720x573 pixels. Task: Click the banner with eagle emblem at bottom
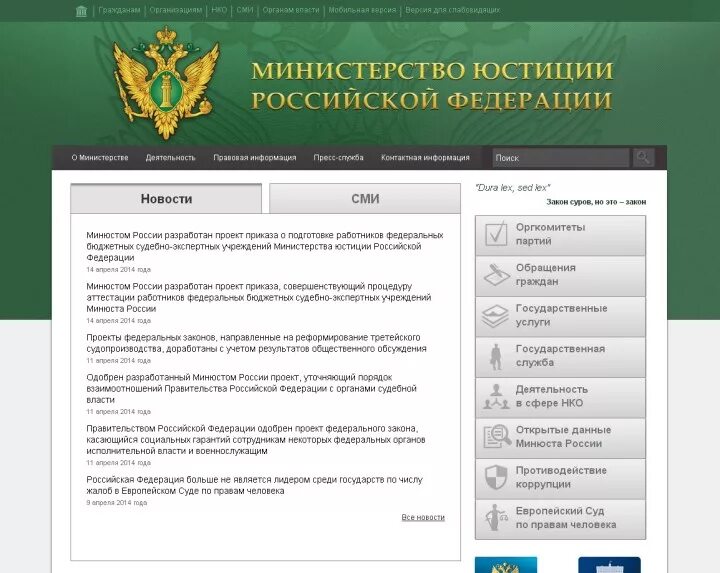point(506,565)
